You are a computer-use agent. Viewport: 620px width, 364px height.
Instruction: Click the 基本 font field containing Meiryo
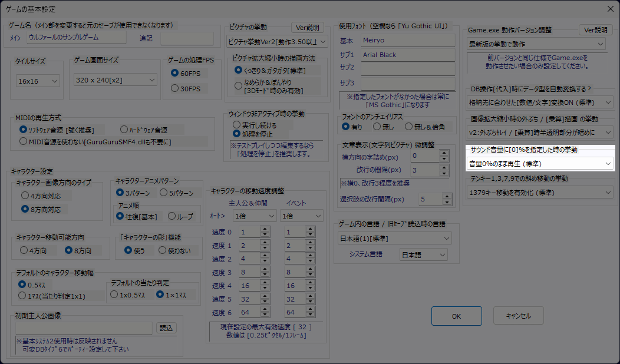pyautogui.click(x=408, y=41)
